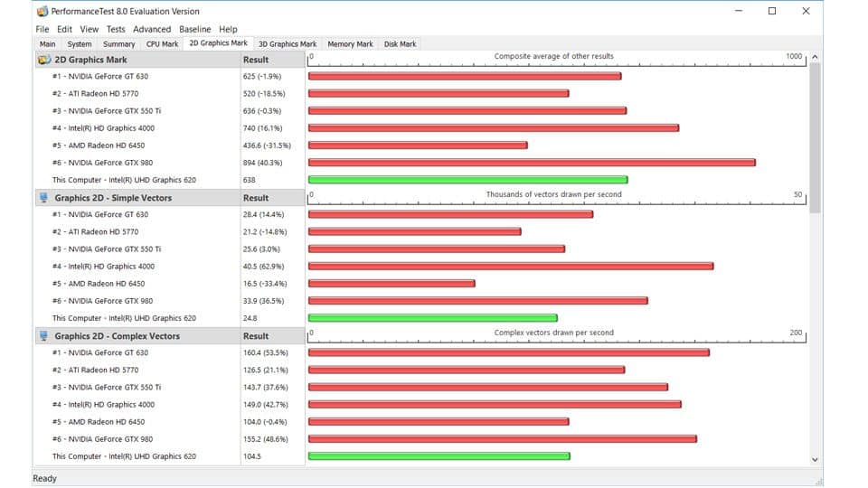Click the PerformanceTest icon in the title bar
The height and width of the screenshot is (488, 868).
coord(42,12)
